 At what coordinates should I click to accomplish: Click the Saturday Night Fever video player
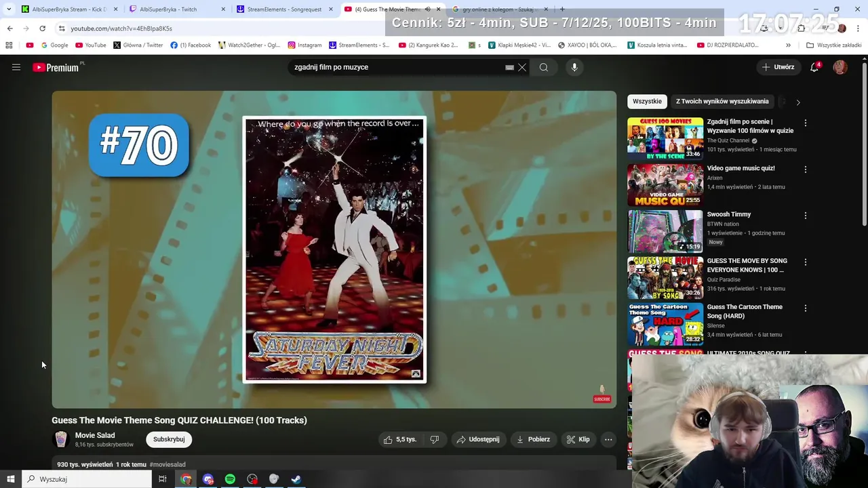coord(334,249)
